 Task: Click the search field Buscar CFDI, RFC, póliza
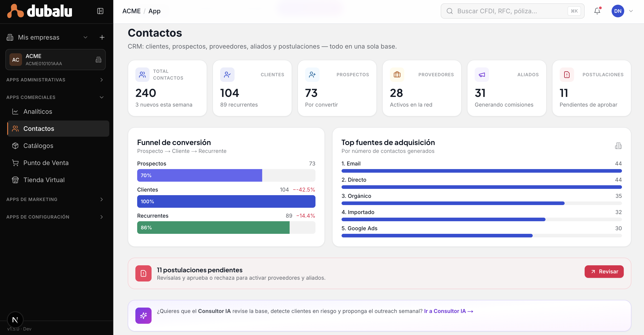point(512,11)
